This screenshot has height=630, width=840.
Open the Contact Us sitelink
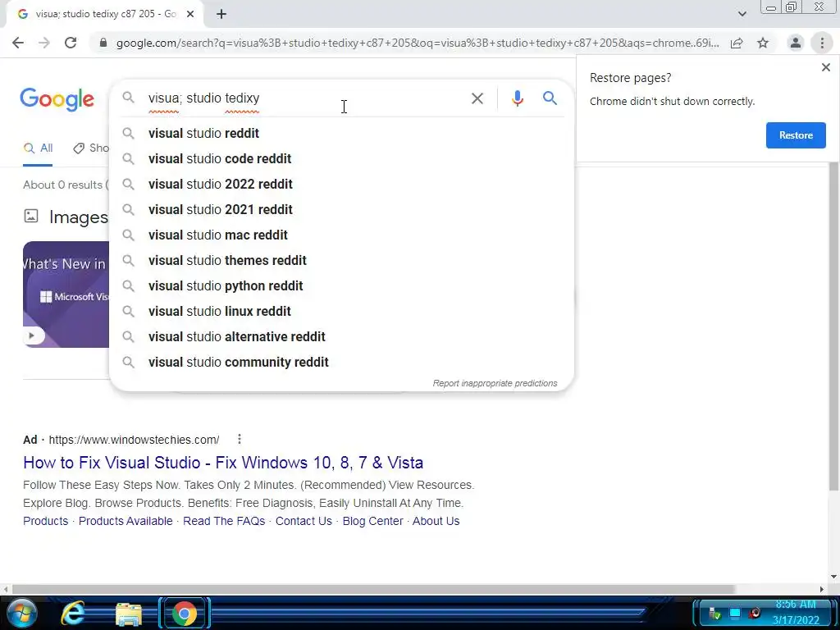tap(304, 521)
